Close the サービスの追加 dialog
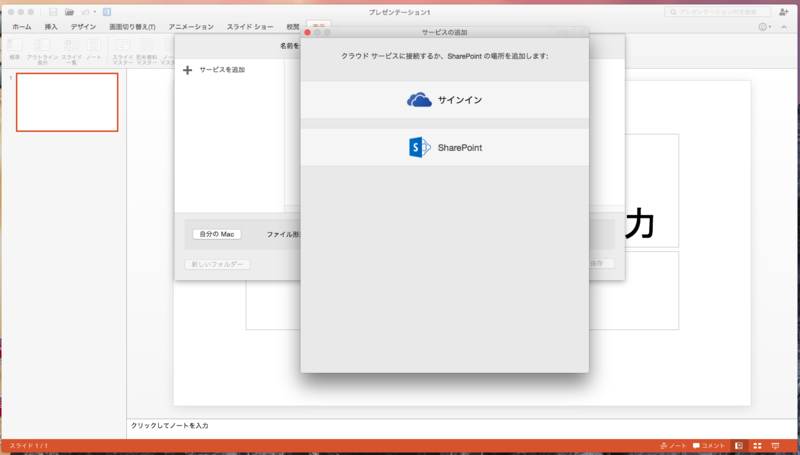The width and height of the screenshot is (800, 455). pos(308,32)
